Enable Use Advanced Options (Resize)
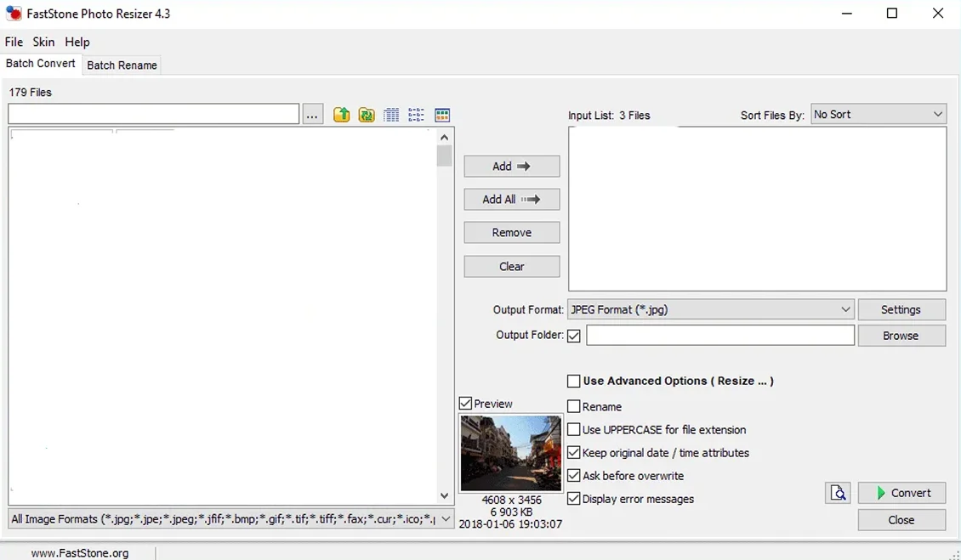Image resolution: width=961 pixels, height=560 pixels. 574,381
